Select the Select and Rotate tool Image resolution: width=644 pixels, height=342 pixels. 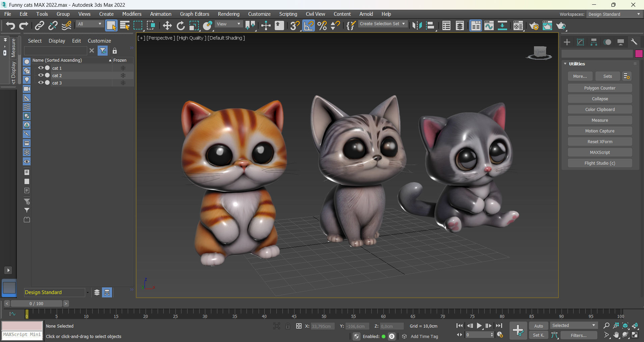[x=181, y=25]
